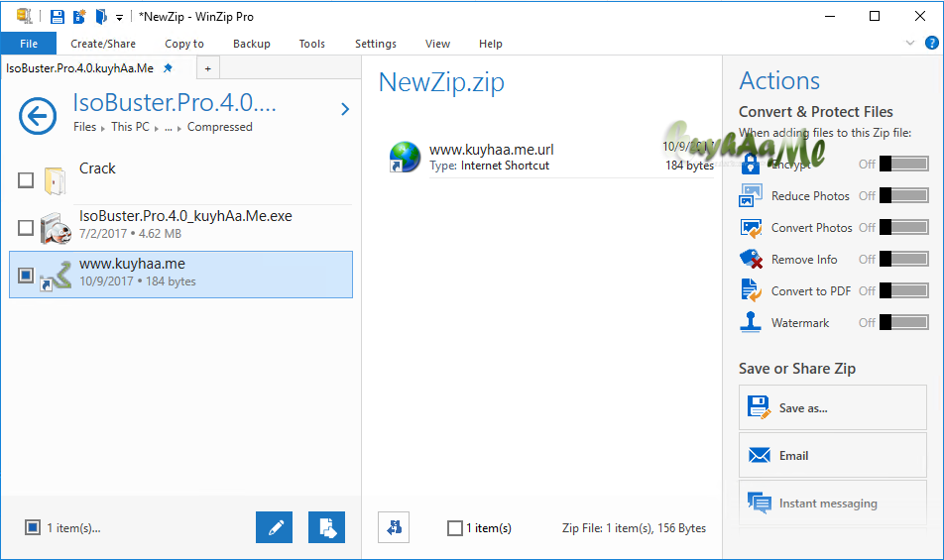Open the Tools tab

(311, 44)
